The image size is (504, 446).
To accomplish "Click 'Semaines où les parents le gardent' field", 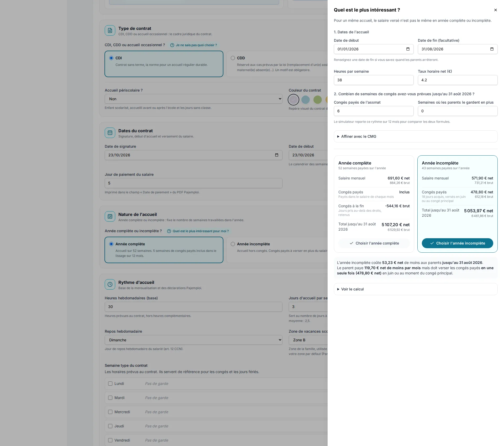I will click(x=458, y=111).
